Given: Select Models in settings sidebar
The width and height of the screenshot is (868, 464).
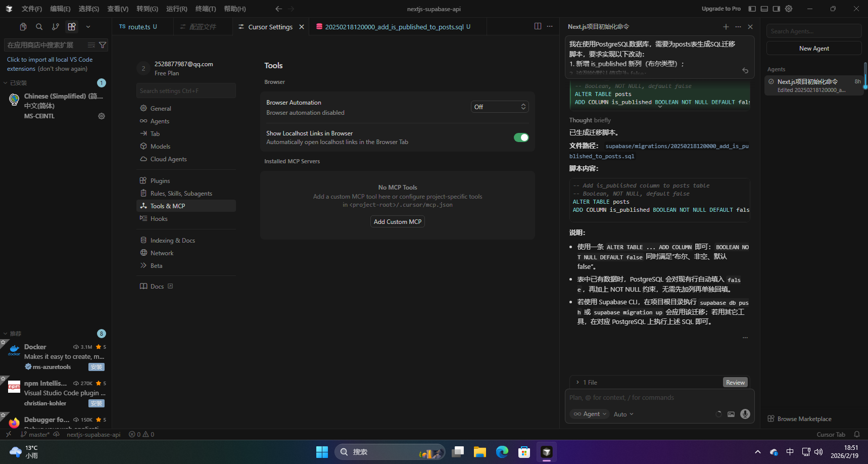Looking at the screenshot, I should click(x=160, y=147).
